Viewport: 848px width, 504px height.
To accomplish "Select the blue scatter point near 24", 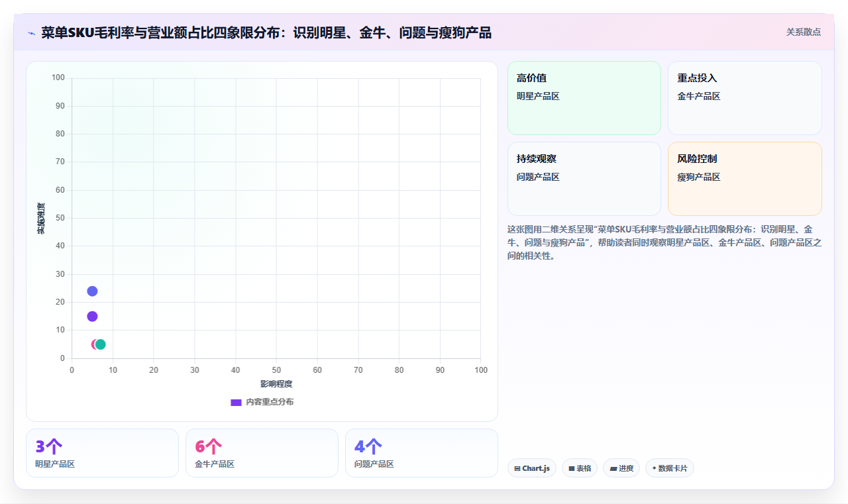I will [x=92, y=291].
